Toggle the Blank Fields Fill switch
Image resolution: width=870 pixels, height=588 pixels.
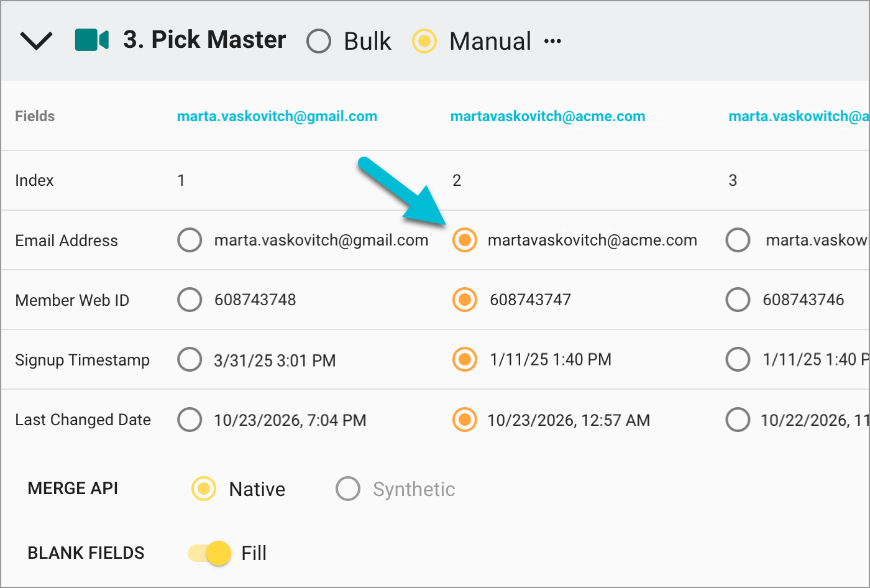coord(210,553)
